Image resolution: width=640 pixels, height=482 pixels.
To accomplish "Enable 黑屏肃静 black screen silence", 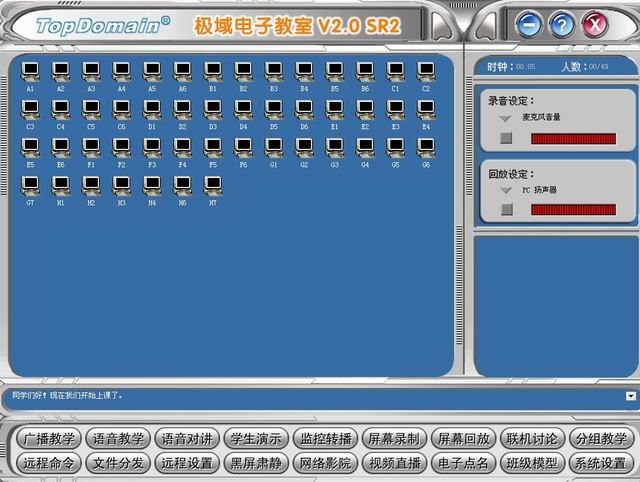I will point(256,463).
